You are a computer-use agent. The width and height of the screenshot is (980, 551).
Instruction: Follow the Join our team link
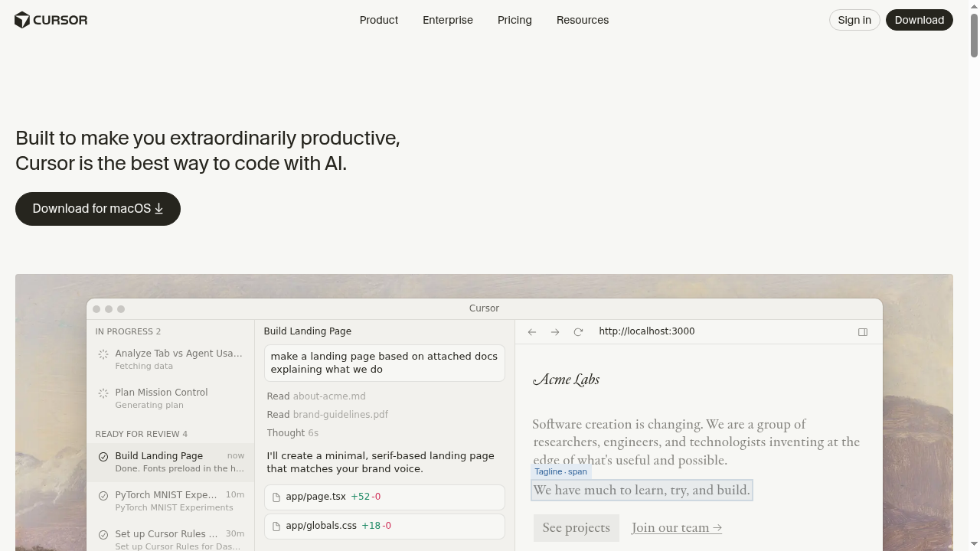676,527
